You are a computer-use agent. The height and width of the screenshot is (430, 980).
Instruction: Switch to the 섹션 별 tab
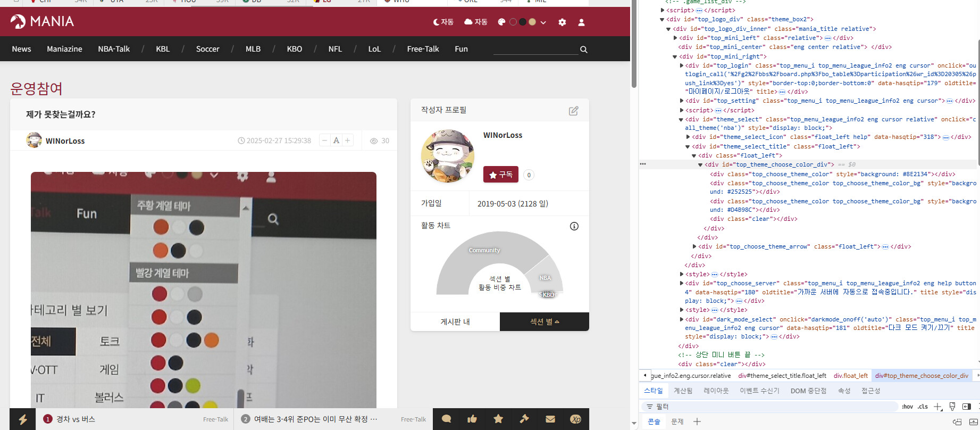coord(545,321)
